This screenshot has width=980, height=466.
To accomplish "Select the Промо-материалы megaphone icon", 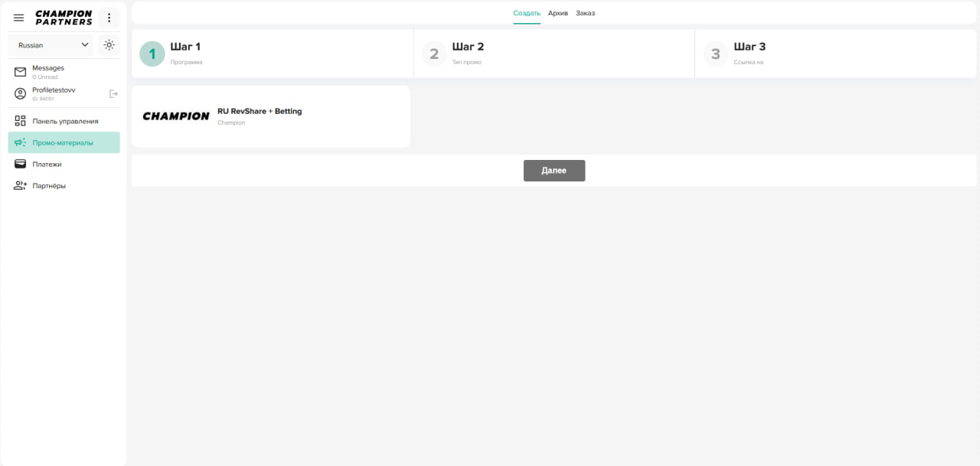I will pos(21,142).
